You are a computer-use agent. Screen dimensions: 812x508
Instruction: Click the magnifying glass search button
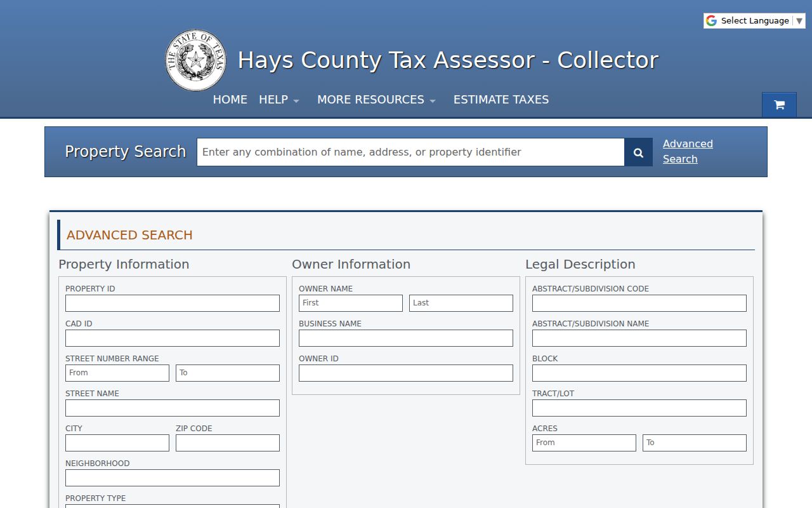click(638, 152)
